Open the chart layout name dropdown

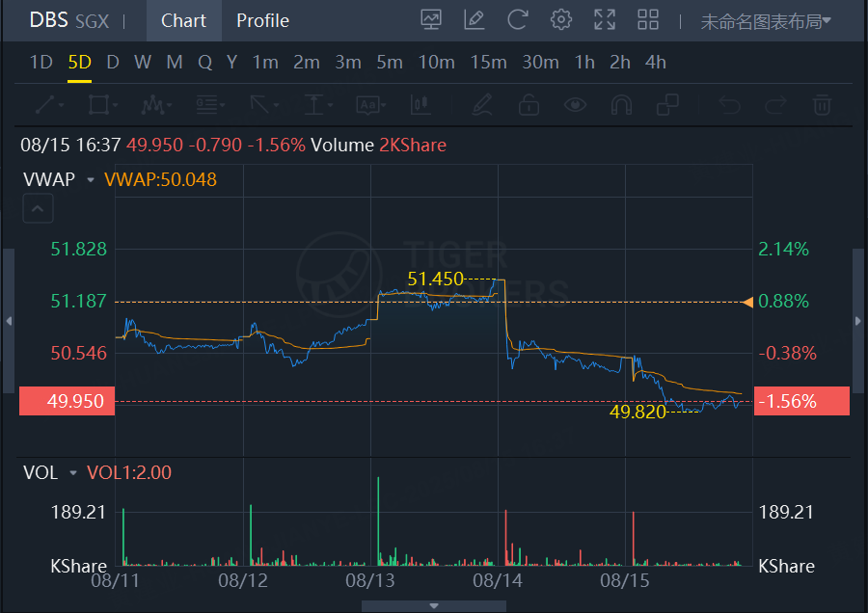(x=766, y=21)
